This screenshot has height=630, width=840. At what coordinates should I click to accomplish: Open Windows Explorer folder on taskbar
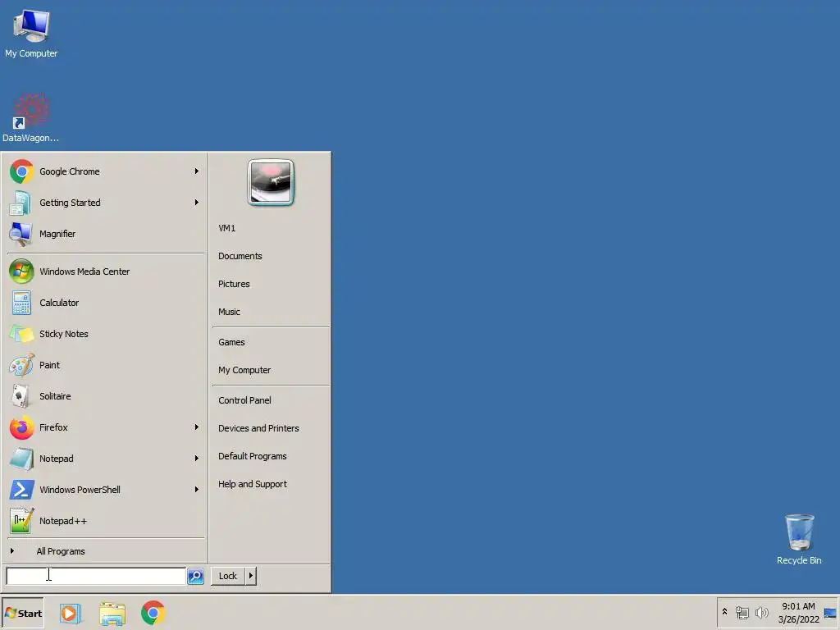pyautogui.click(x=112, y=613)
